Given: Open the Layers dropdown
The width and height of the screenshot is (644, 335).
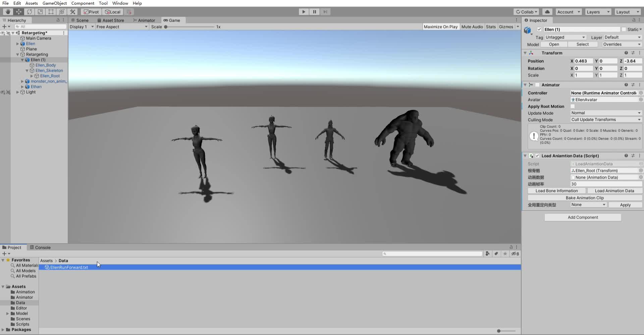Looking at the screenshot, I should (x=598, y=12).
